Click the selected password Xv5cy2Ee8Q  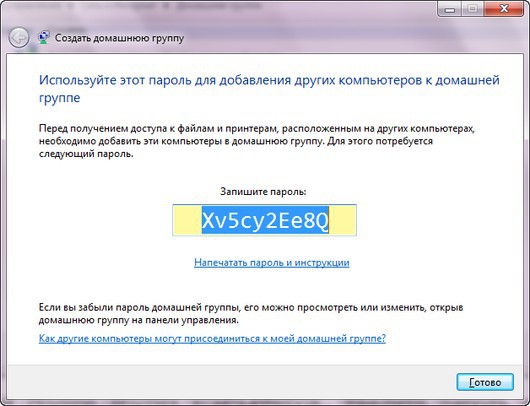[x=265, y=220]
